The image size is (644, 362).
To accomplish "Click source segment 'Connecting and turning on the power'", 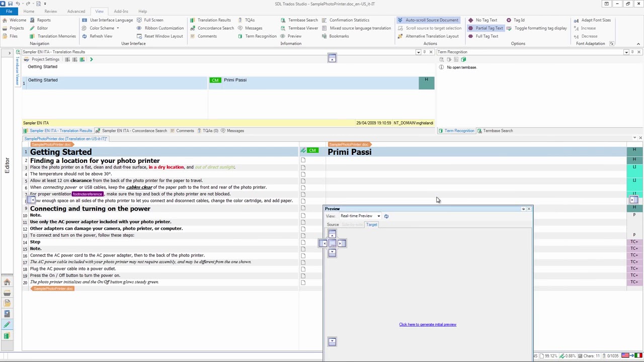I will tap(90, 209).
